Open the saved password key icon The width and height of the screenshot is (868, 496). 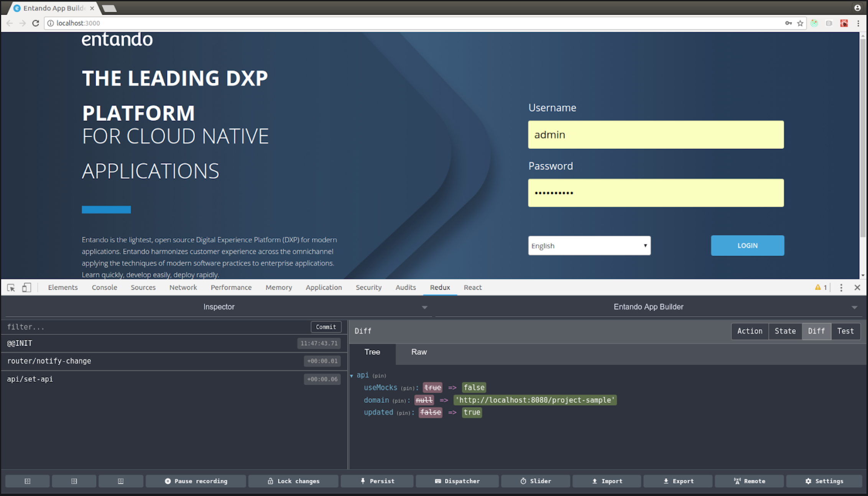[x=788, y=23]
